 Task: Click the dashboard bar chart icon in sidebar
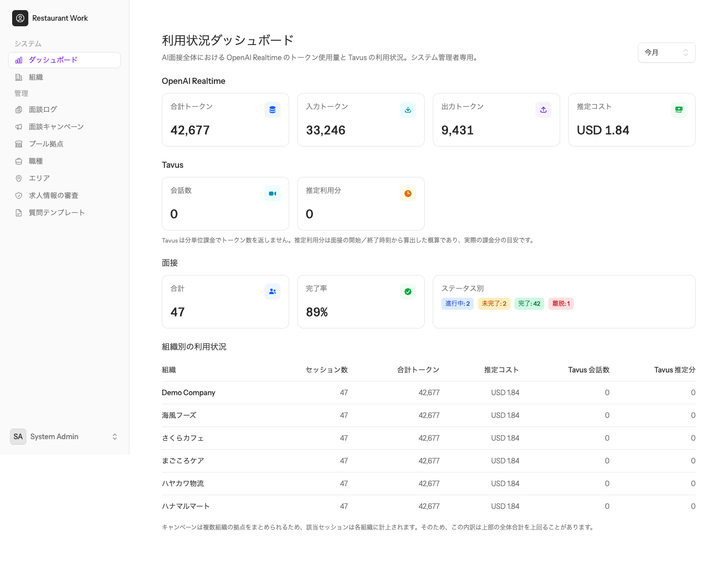pyautogui.click(x=19, y=60)
